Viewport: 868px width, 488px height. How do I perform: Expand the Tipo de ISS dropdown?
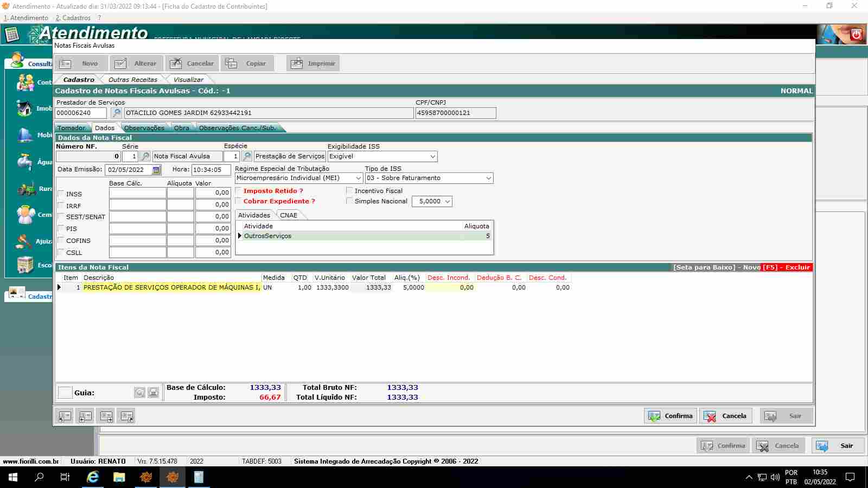488,178
